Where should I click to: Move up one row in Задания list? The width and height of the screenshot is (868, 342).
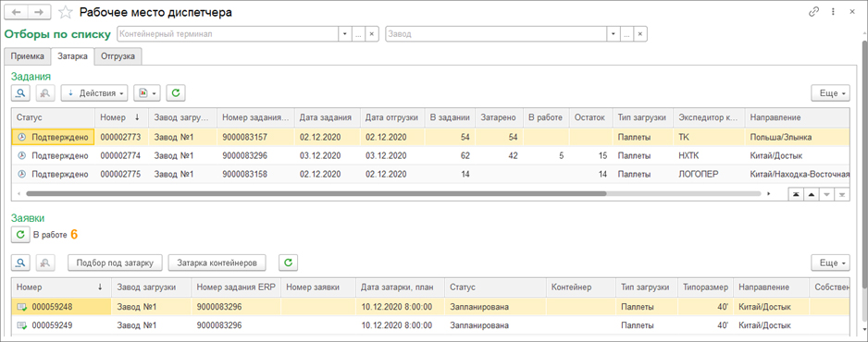pyautogui.click(x=811, y=194)
